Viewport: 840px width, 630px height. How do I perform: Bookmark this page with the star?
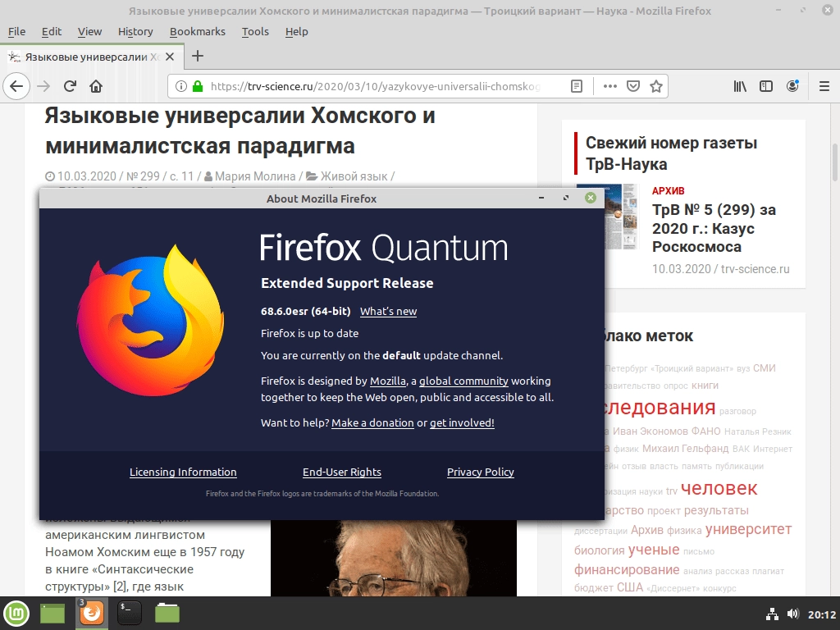click(655, 85)
